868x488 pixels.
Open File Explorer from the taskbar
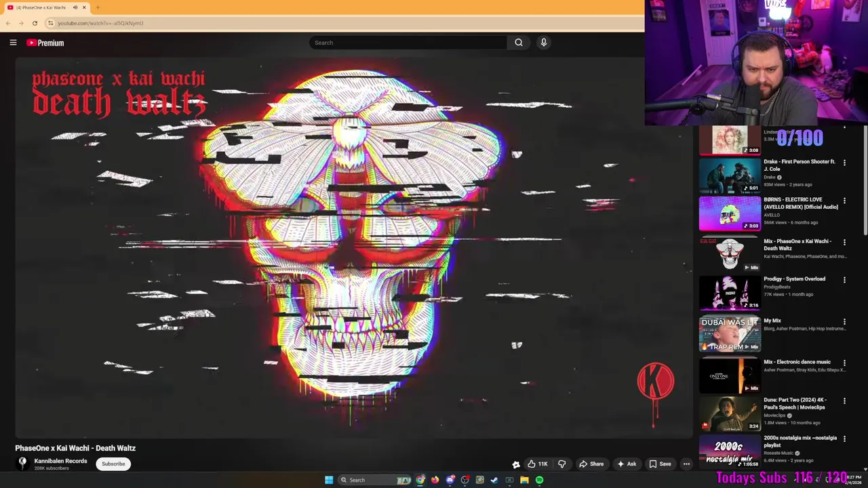click(524, 480)
